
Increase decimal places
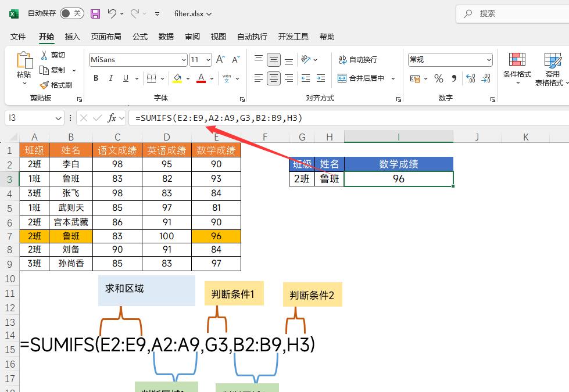(x=470, y=78)
